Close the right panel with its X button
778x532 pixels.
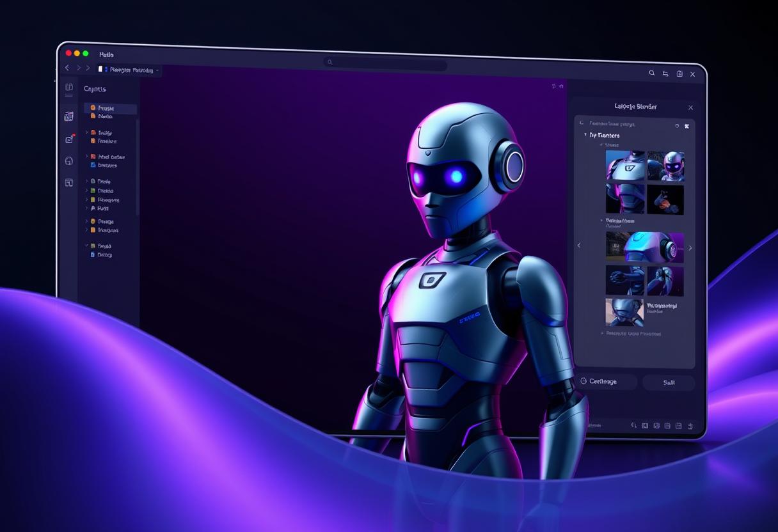(x=690, y=107)
